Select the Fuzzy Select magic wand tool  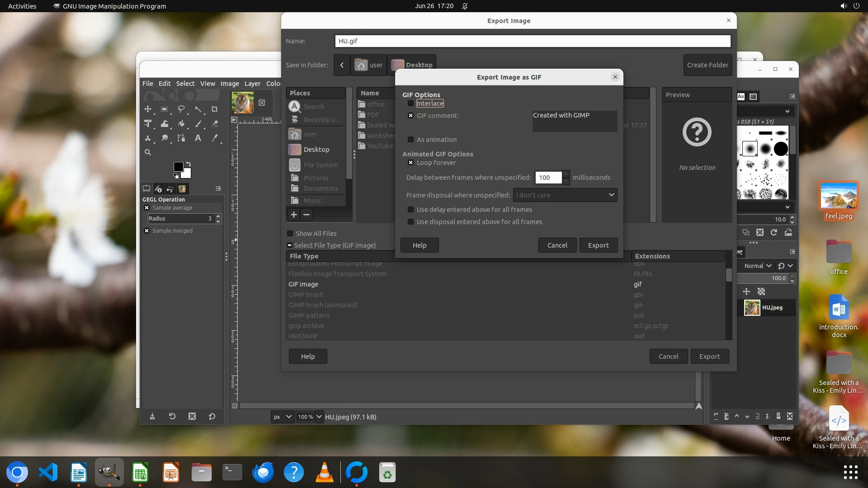(198, 109)
